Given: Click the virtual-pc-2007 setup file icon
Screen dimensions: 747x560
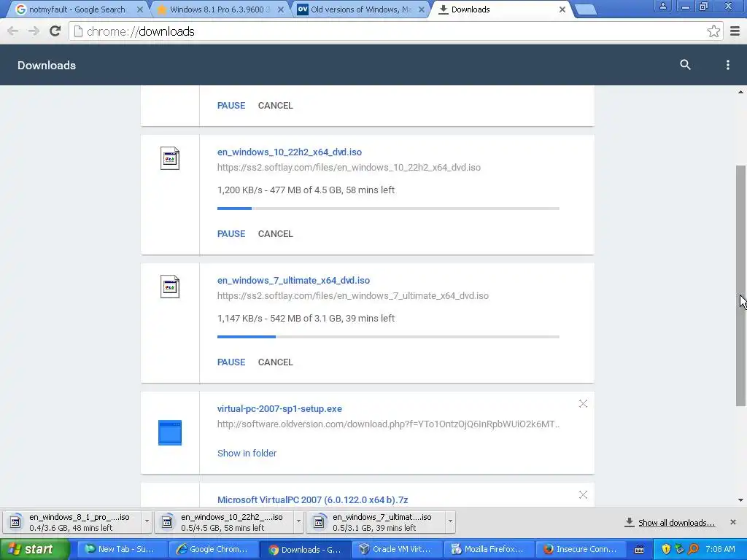Looking at the screenshot, I should (170, 432).
